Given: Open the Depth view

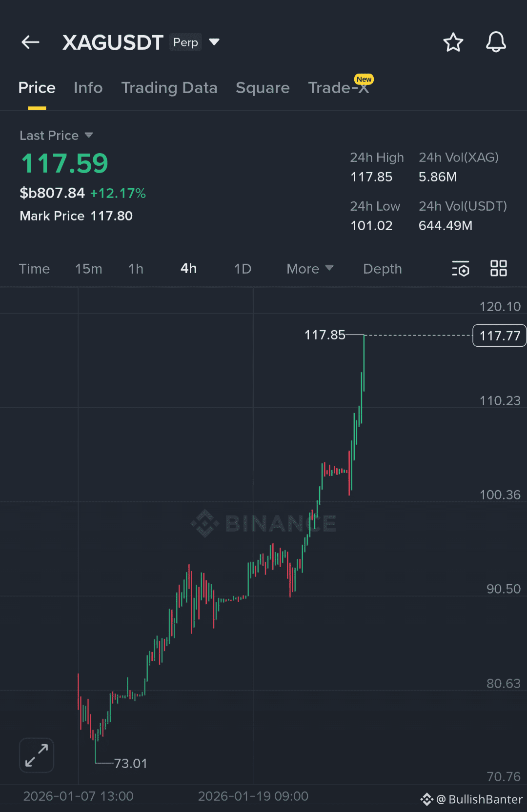Looking at the screenshot, I should click(x=382, y=269).
